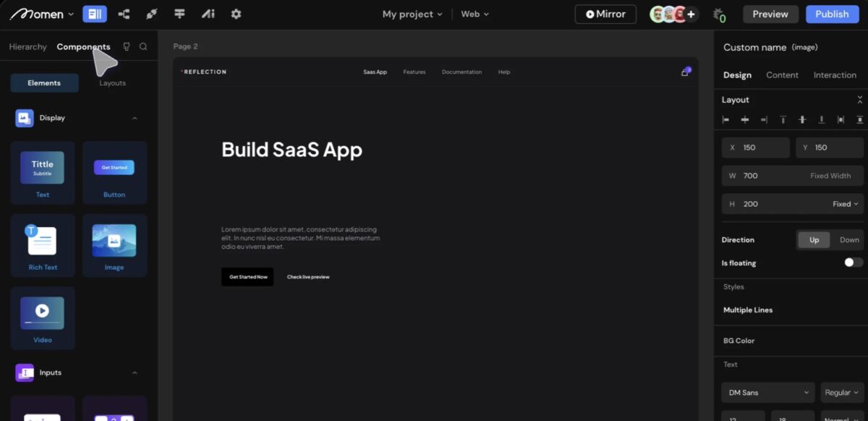The image size is (868, 421).
Task: Collapse the Display section
Action: tap(135, 118)
